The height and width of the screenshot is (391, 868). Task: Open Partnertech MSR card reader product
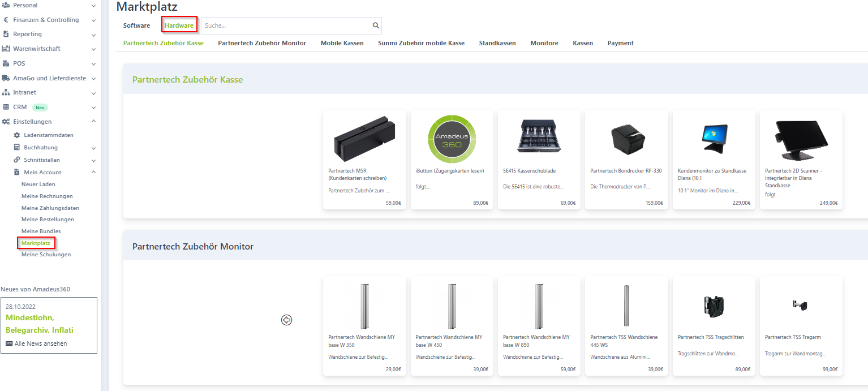tap(364, 160)
